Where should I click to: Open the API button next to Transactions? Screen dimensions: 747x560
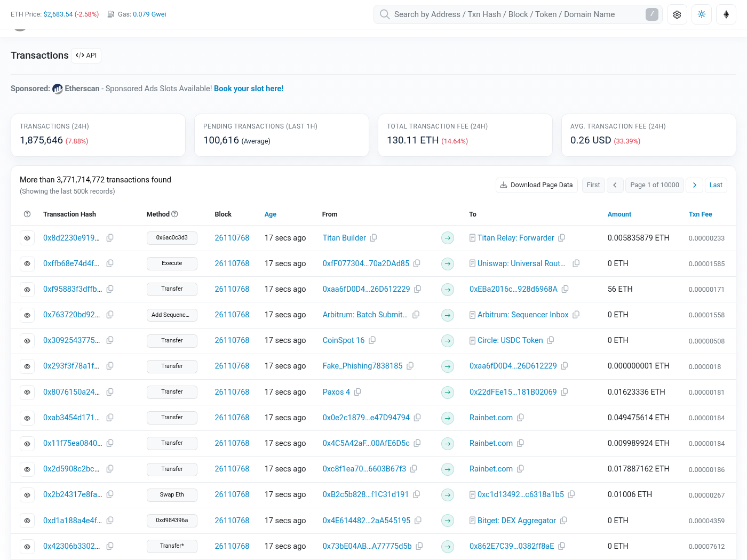click(x=86, y=55)
